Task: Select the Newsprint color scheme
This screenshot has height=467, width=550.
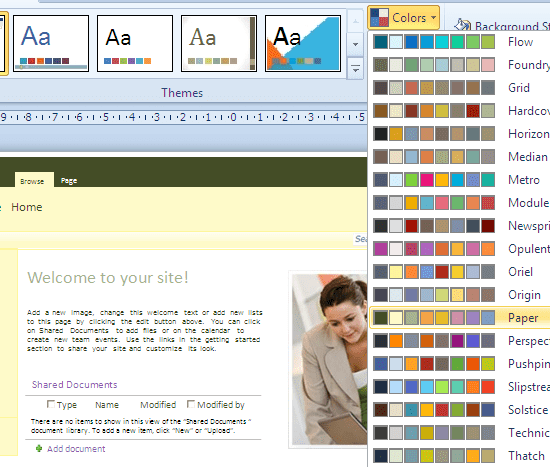Action: click(460, 226)
